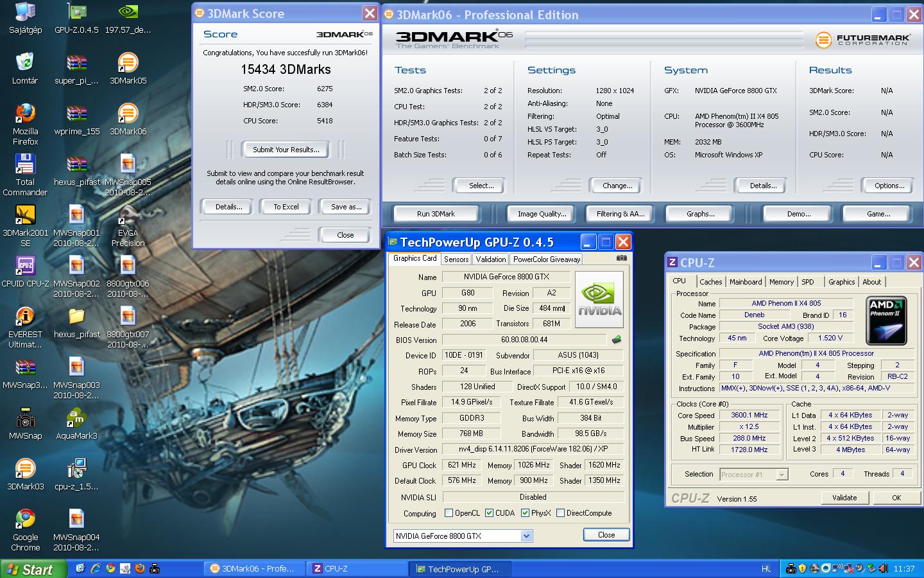Switch to TechPowerUp GPU-Z taskbar button
The height and width of the screenshot is (578, 924).
pos(460,569)
